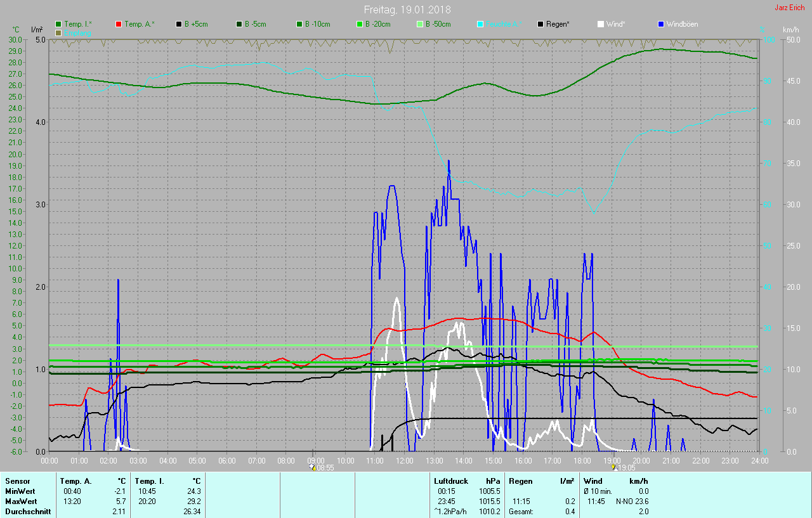The height and width of the screenshot is (518, 812).
Task: Click the B -20cm legend square
Action: pyautogui.click(x=360, y=24)
